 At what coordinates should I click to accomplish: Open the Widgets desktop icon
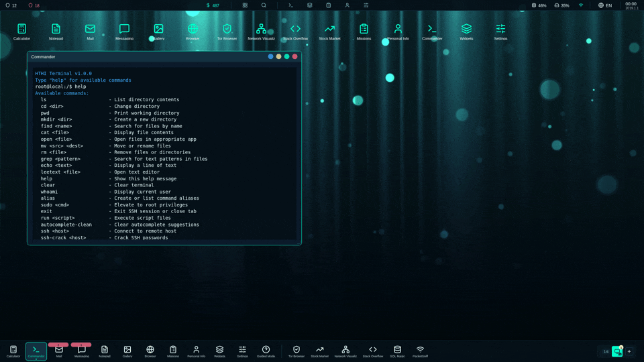point(466,30)
